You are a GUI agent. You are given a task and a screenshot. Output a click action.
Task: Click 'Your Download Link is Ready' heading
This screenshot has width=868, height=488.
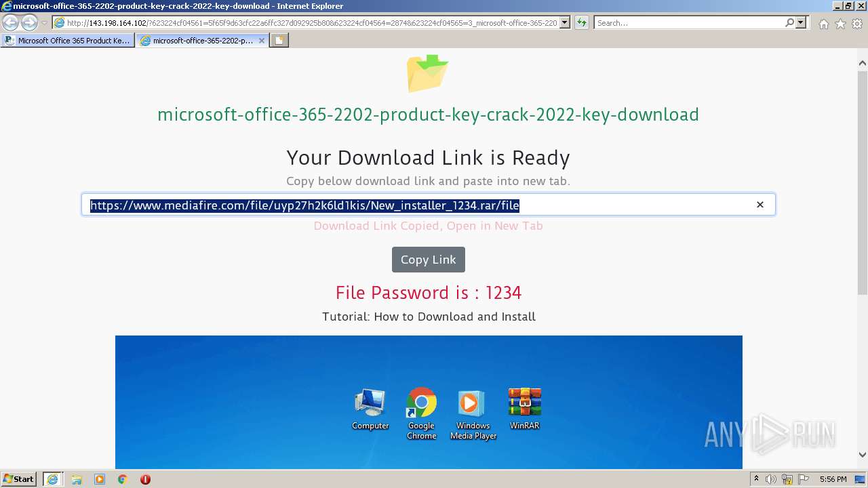click(x=428, y=158)
